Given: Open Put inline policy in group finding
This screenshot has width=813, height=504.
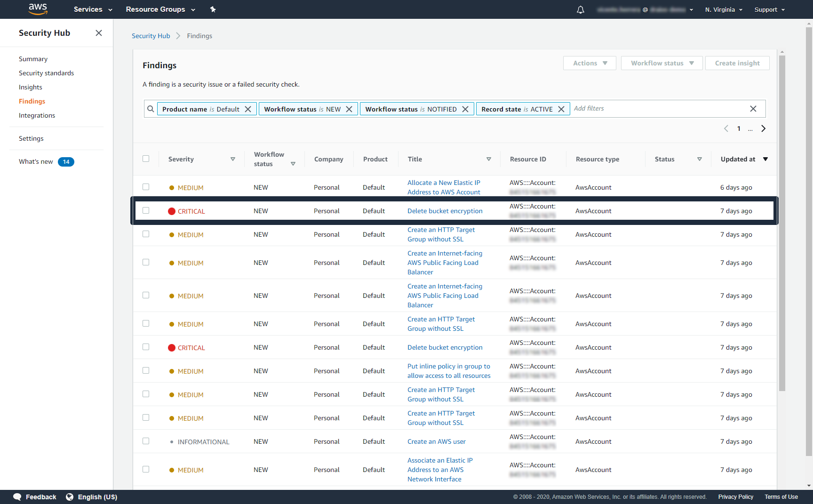Looking at the screenshot, I should point(449,371).
